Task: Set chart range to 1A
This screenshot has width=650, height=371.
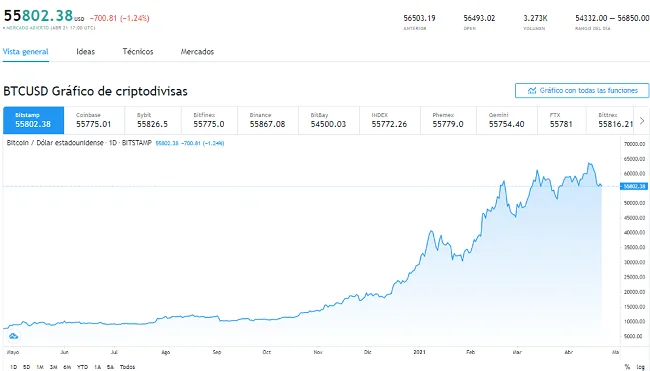Action: [x=97, y=367]
